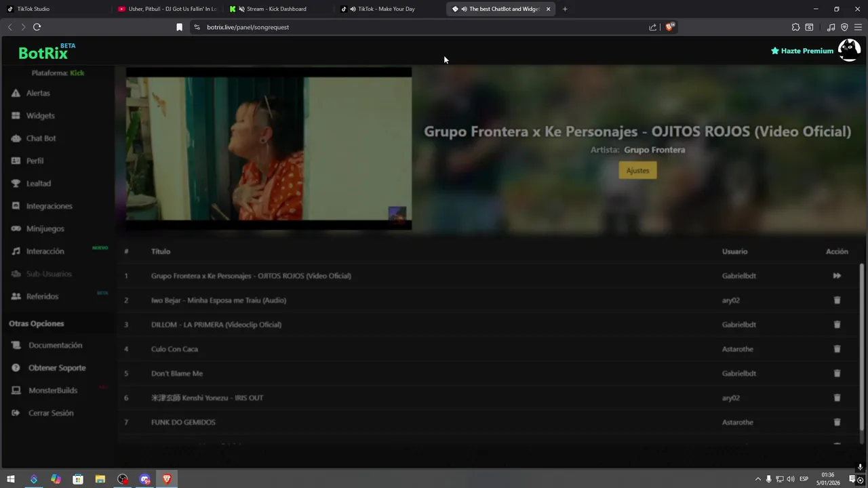Click the share page icon
The width and height of the screenshot is (868, 488).
point(652,27)
